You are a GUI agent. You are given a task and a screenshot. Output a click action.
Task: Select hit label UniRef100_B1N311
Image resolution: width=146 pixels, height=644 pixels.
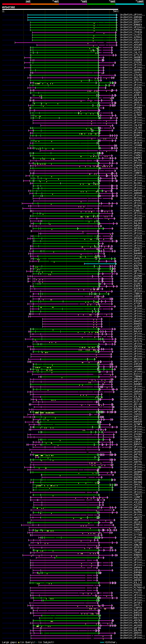coord(131,48)
